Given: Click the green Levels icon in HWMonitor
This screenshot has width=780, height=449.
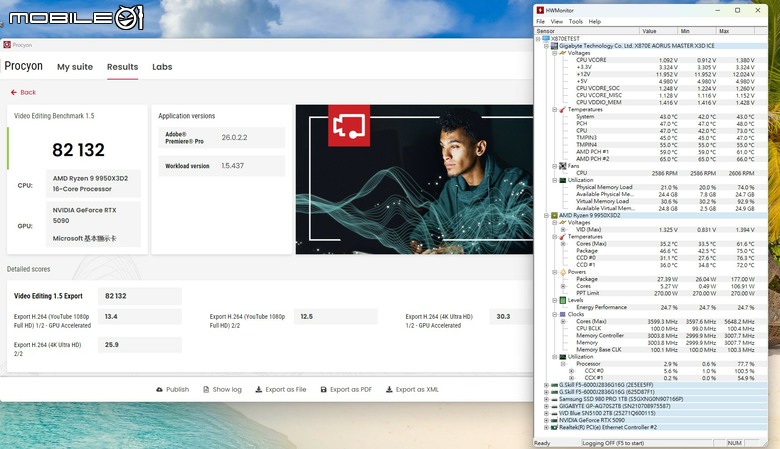Looking at the screenshot, I should (563, 300).
